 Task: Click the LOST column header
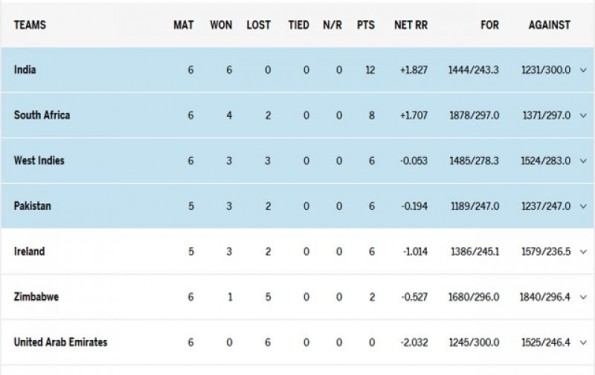click(259, 25)
